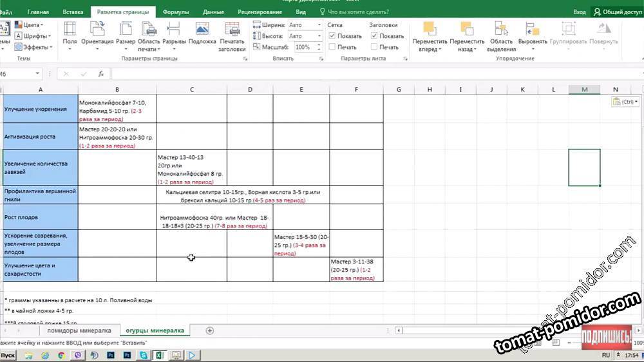Screen dimensions: 644x362
Task: Click the Skype icon in the taskbar
Action: pos(143,355)
